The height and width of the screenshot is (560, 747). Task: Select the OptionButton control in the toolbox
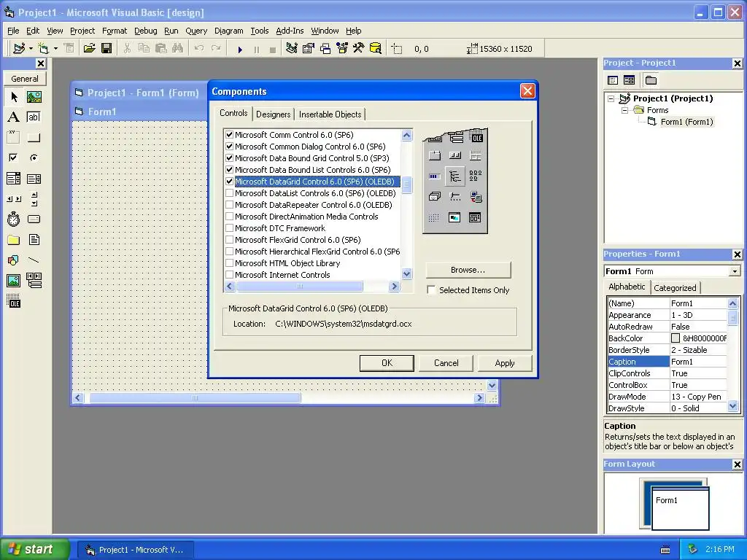(34, 158)
